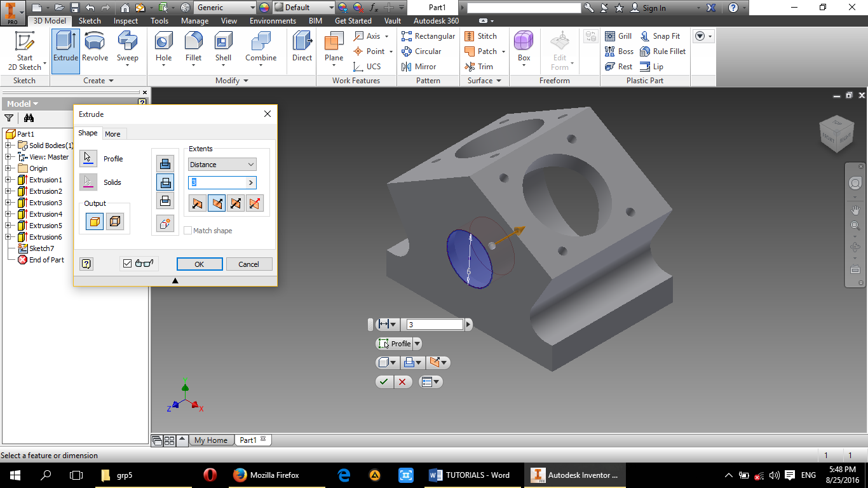Select the Rectangular pattern tool
868x488 pixels.
click(x=428, y=36)
